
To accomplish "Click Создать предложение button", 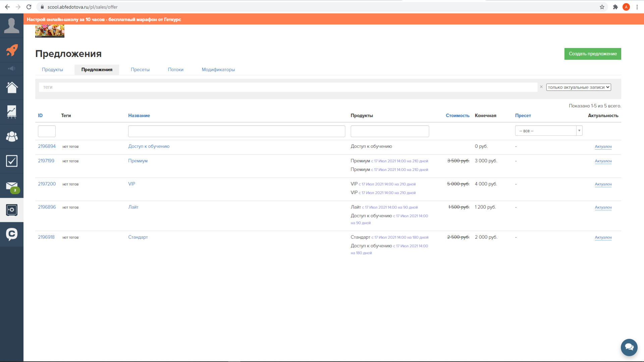I will pyautogui.click(x=592, y=54).
